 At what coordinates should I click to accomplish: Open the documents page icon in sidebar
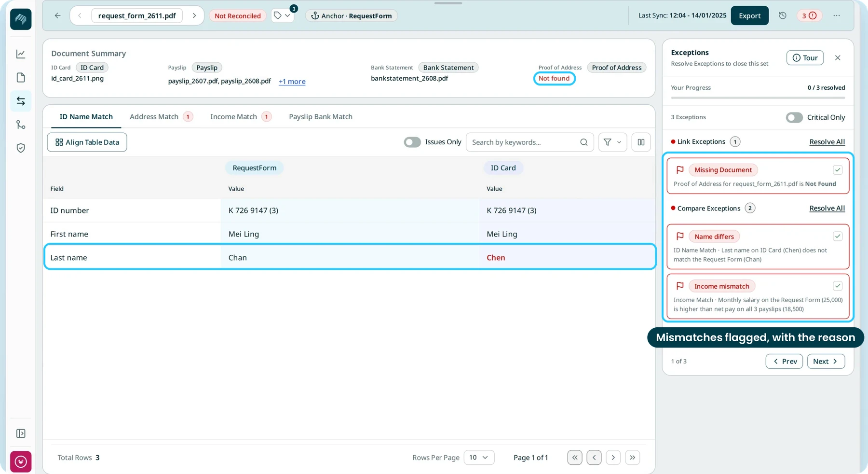pyautogui.click(x=21, y=78)
